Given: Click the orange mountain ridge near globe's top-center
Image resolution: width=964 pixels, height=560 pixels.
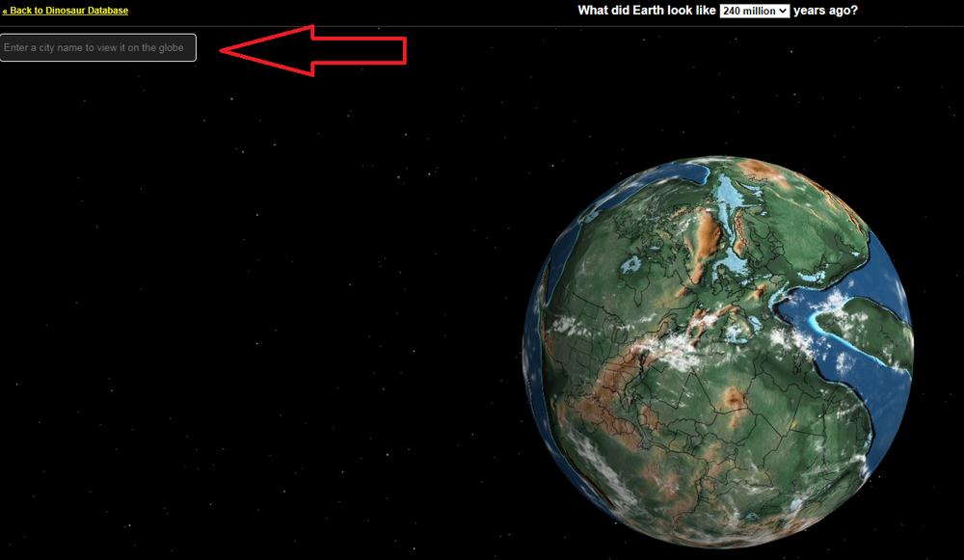Looking at the screenshot, I should click(706, 243).
